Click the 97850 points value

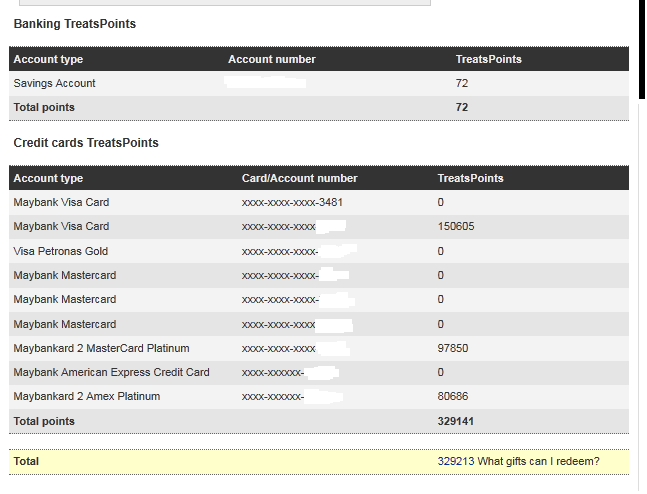tap(453, 348)
